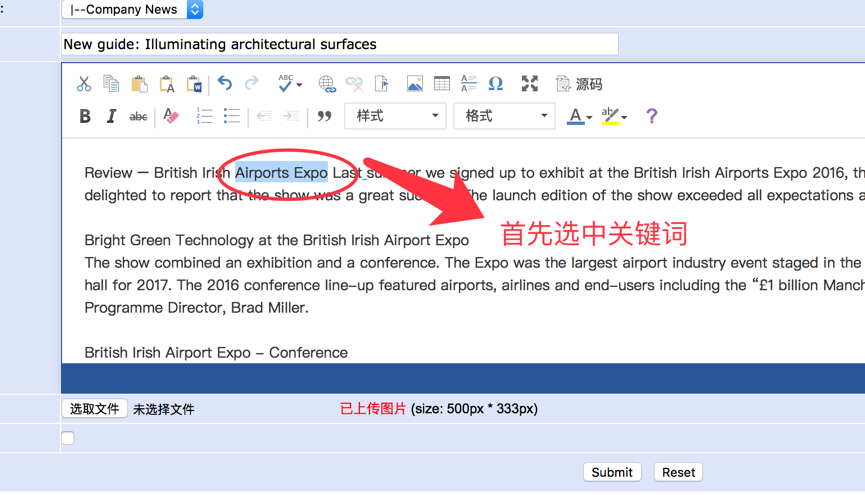Insert an image using picture icon
The image size is (865, 495).
[x=414, y=84]
